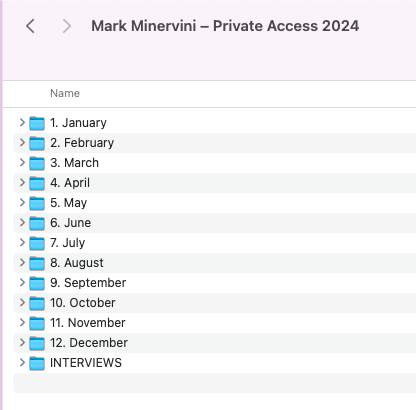Click the empty row below INTERVIEWS
Image resolution: width=416 pixels, height=410 pixels.
tap(214, 383)
